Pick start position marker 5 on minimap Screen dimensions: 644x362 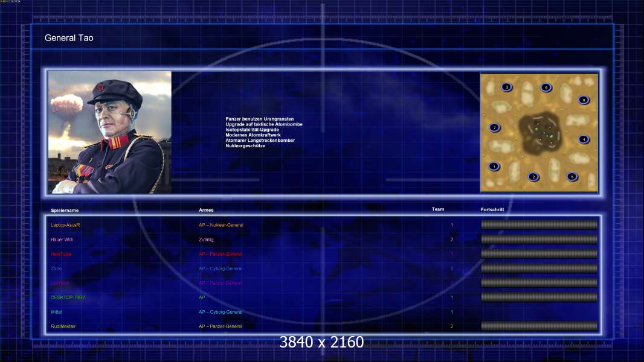pos(572,177)
